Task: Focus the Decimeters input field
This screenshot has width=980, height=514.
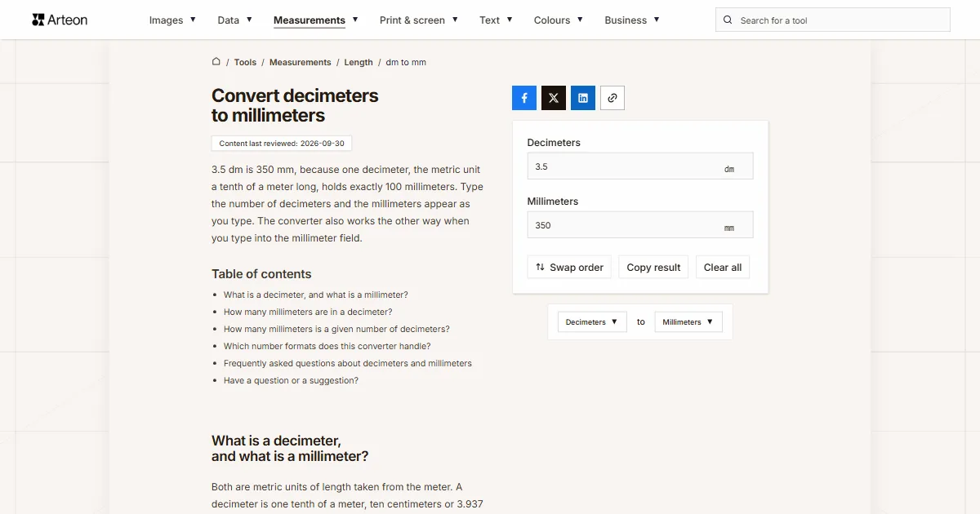Action: coord(640,166)
